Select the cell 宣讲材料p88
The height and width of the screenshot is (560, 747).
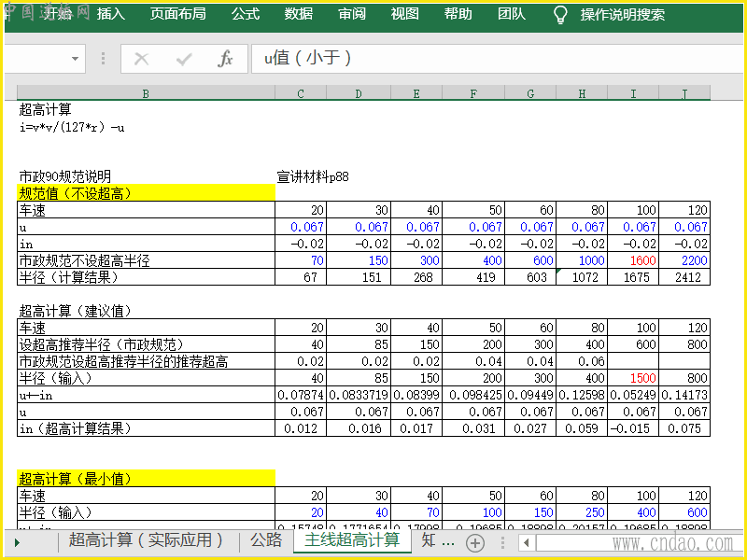pyautogui.click(x=313, y=176)
